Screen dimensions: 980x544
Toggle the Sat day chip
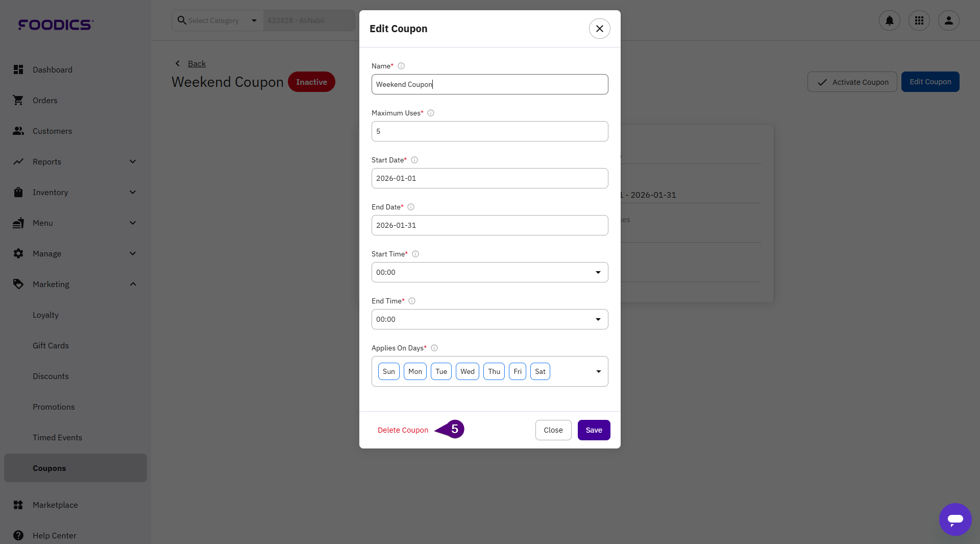[x=540, y=371]
